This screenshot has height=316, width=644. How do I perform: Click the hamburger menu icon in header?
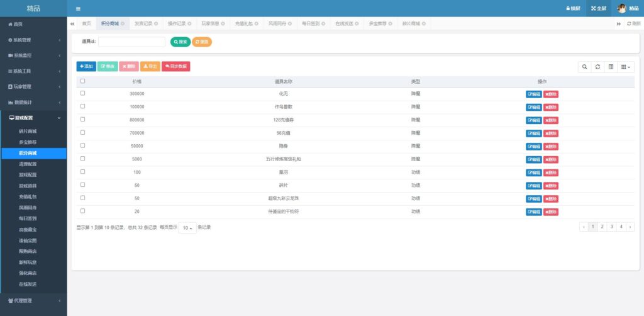pyautogui.click(x=78, y=8)
